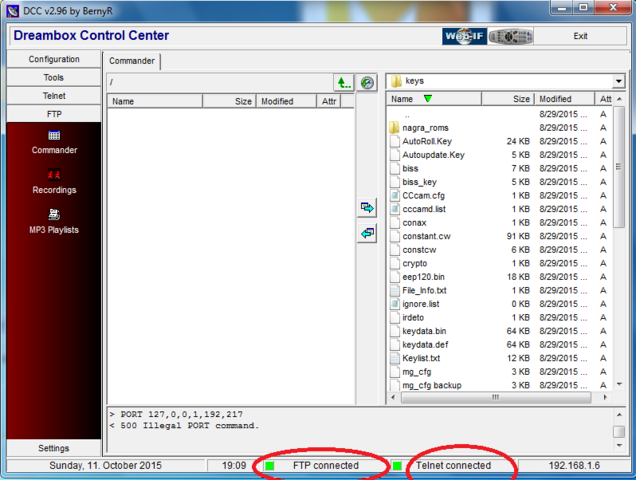Toggle the Name column sort arrow
The height and width of the screenshot is (480, 636).
point(428,99)
